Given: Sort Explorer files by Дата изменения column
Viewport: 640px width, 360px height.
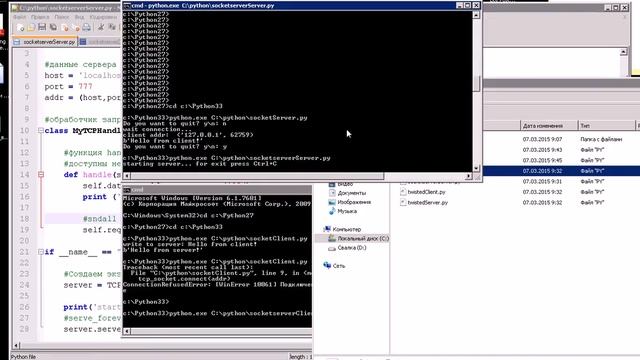Looking at the screenshot, I should (x=549, y=126).
